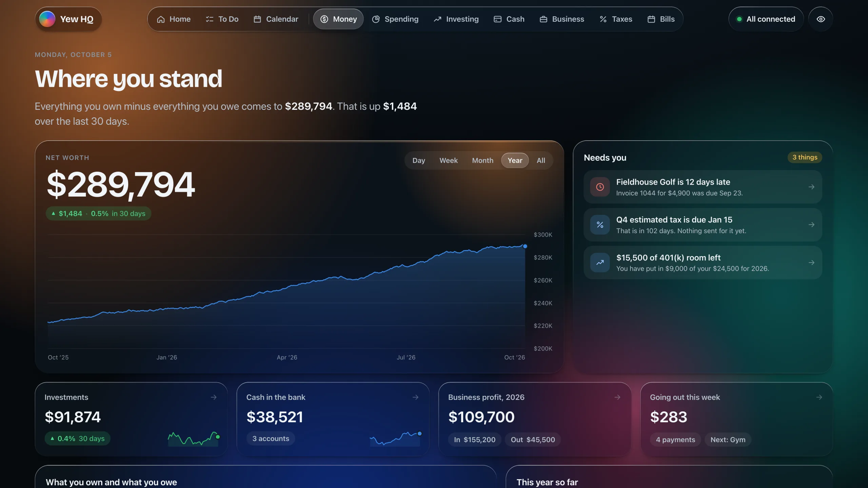
Task: Open the To Do tab
Action: tap(222, 19)
